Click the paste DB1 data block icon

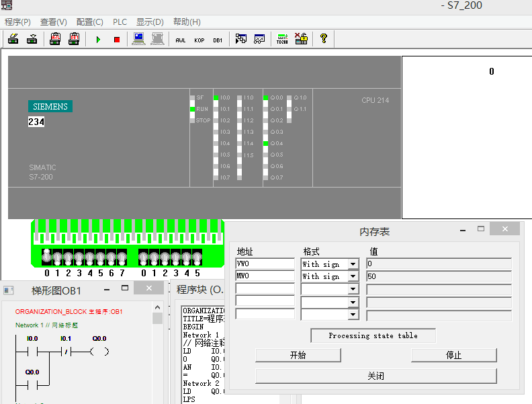tap(74, 39)
